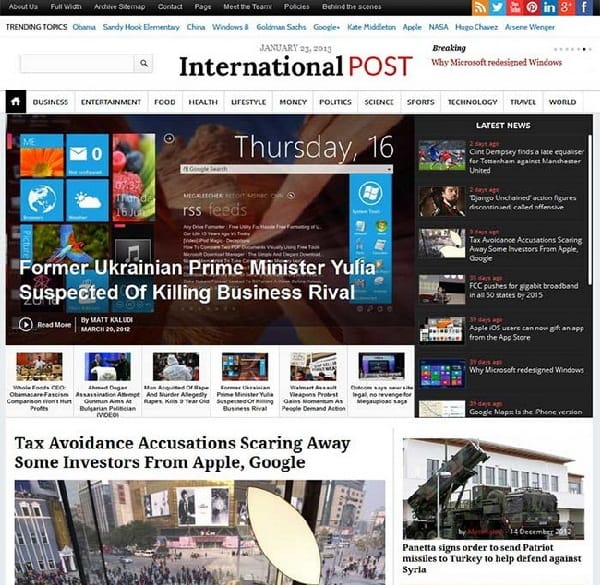The image size is (600, 585).
Task: Click Patriot missile launcher photo
Action: [x=493, y=489]
